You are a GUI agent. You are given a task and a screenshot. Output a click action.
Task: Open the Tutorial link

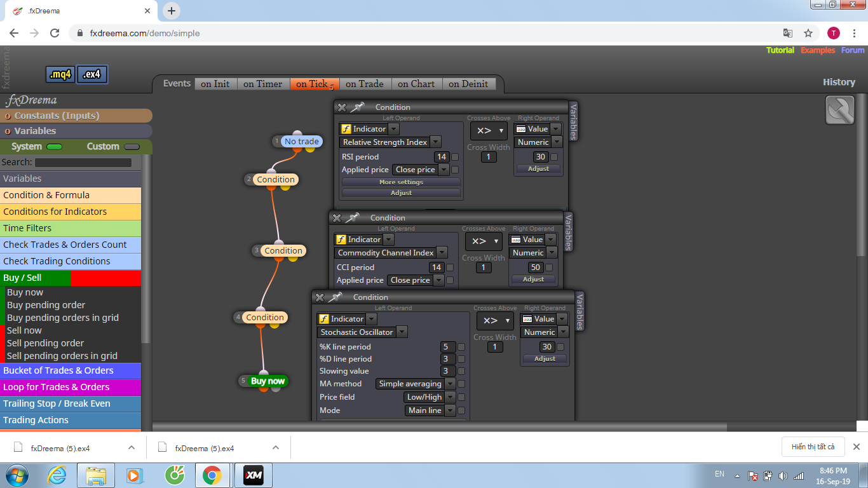click(x=780, y=50)
